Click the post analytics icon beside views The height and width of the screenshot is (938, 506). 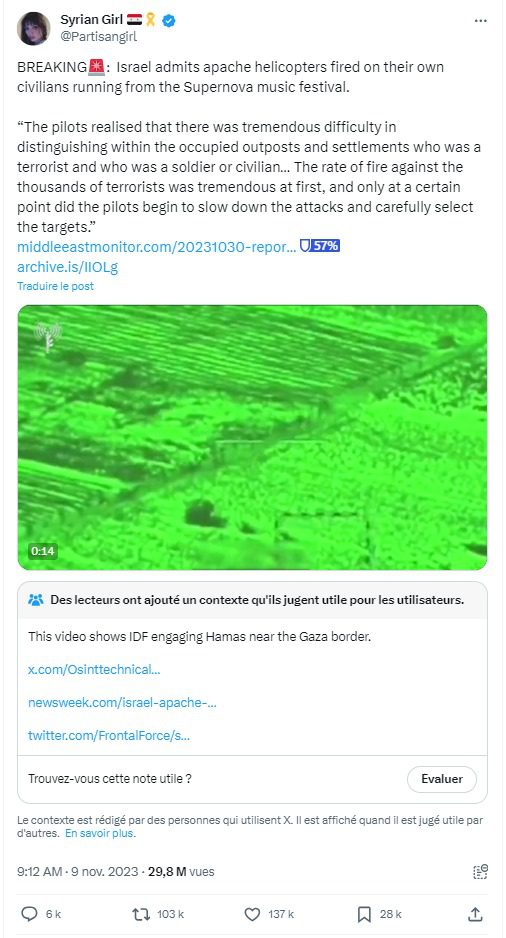coord(480,872)
